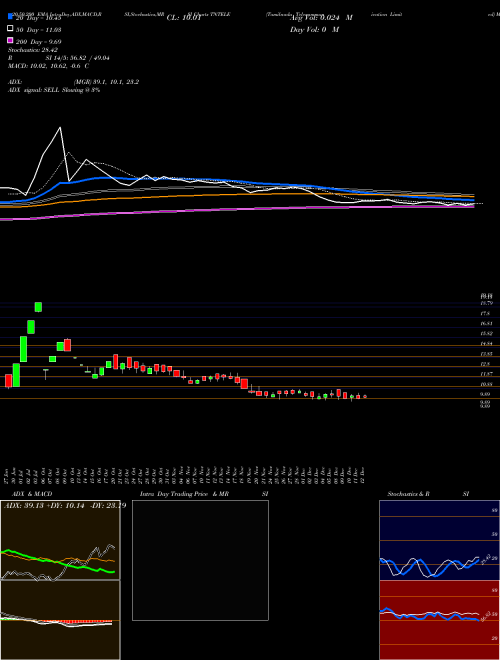This screenshot has width=500, height=660.
Task: Click the 'CL: 10.01' closing price label
Action: point(184,18)
